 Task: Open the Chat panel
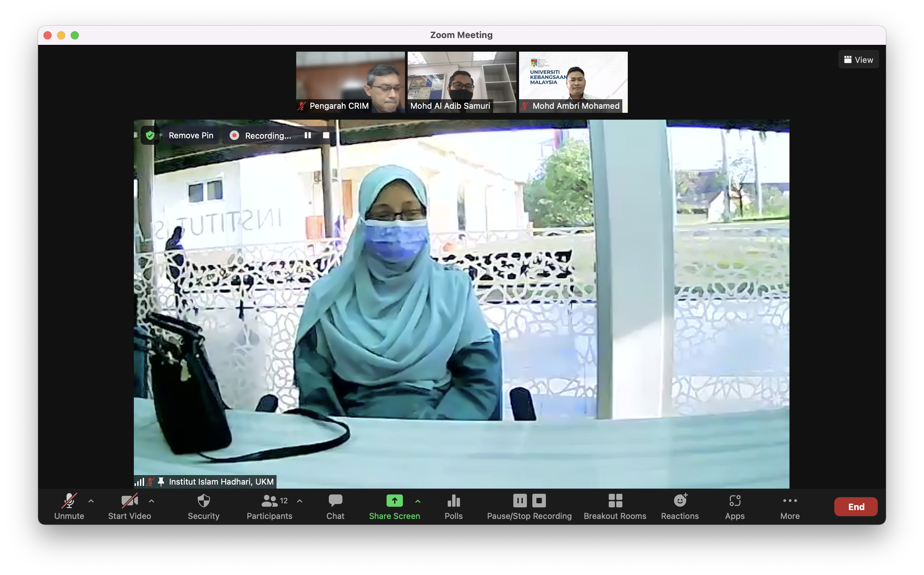[x=335, y=501]
